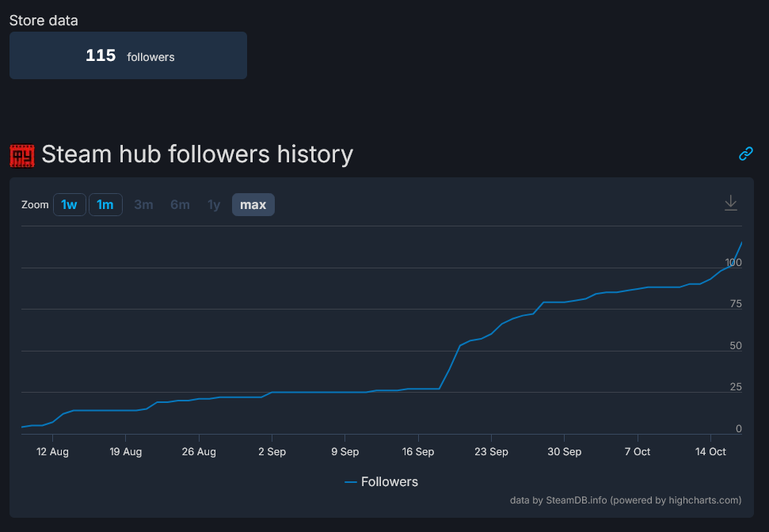The width and height of the screenshot is (769, 532).
Task: Select the max zoom range
Action: point(253,204)
